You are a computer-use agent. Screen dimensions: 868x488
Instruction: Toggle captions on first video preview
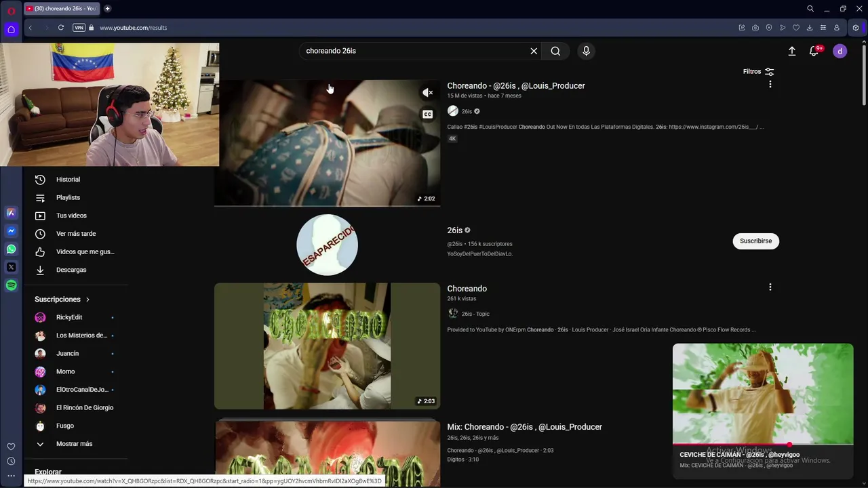427,115
